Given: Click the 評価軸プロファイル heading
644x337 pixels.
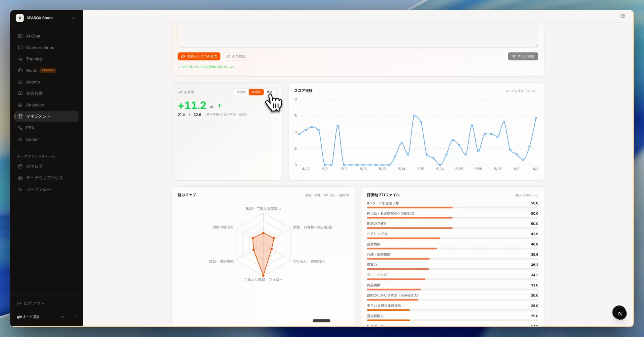Looking at the screenshot, I should pos(383,195).
